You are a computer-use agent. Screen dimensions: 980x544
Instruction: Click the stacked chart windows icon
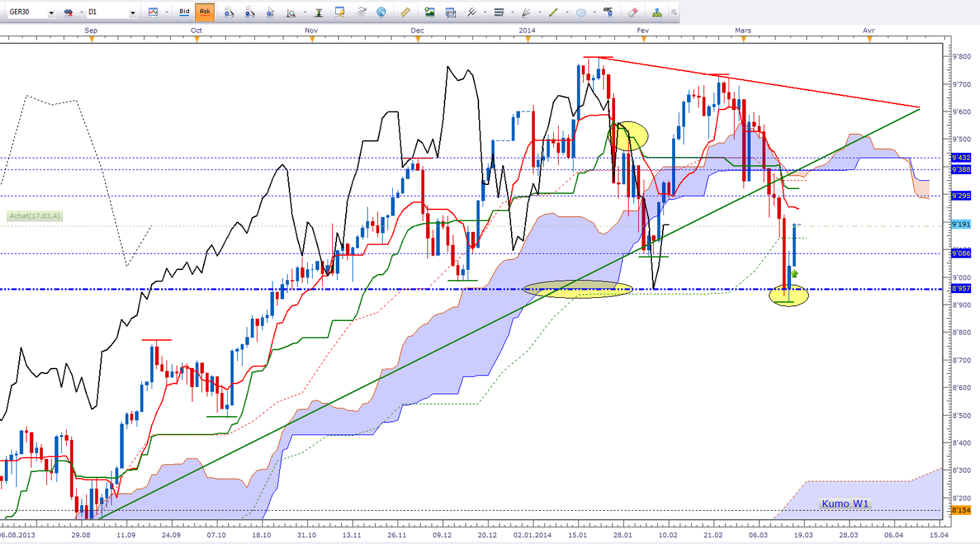click(450, 12)
